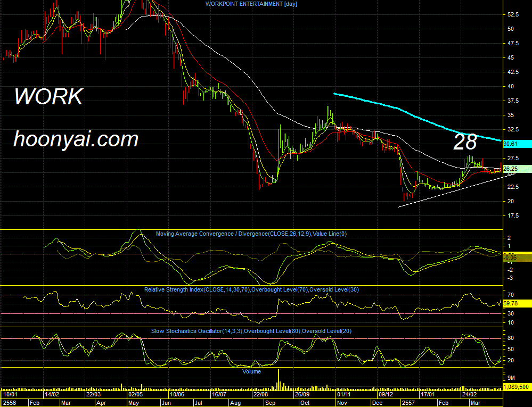This screenshot has height=407, width=532.
Task: Click the 22/08 date label
Action: [260, 395]
